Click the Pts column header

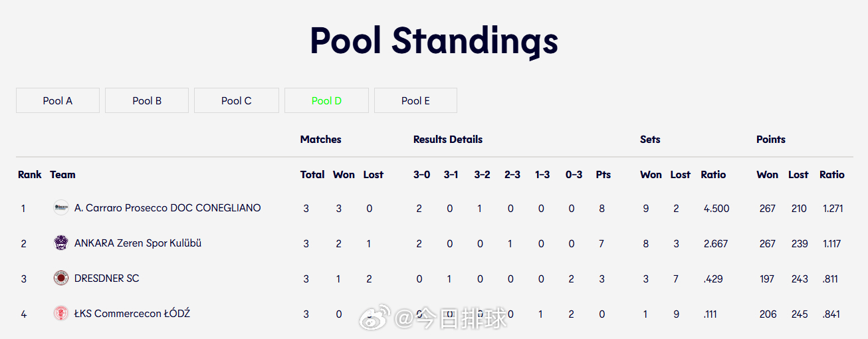coord(603,175)
